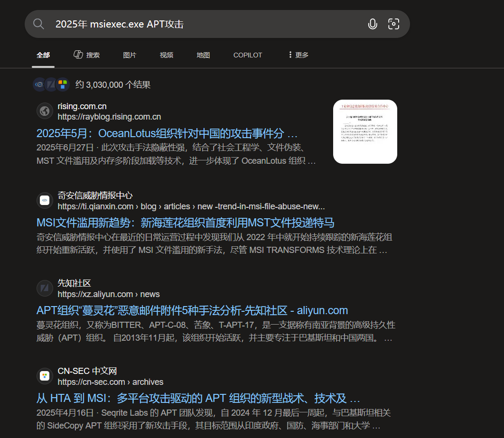Click the magnifier search icon

pyautogui.click(x=38, y=24)
